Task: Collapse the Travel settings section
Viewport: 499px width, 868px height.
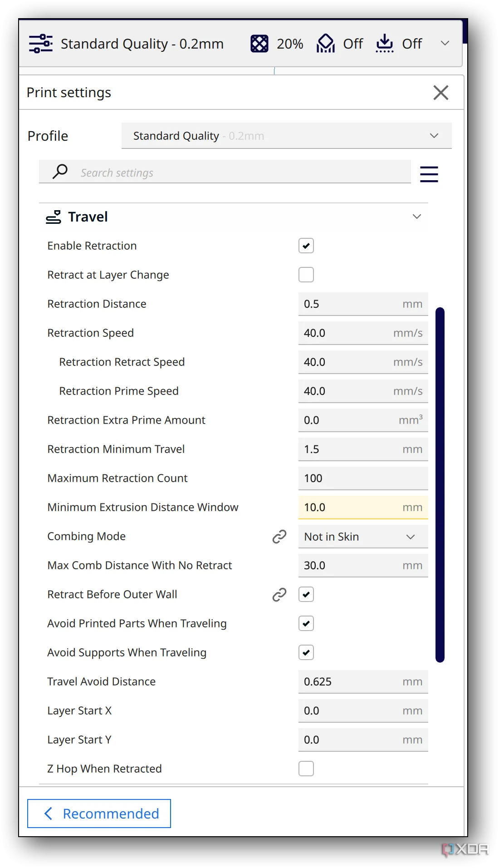Action: [416, 217]
